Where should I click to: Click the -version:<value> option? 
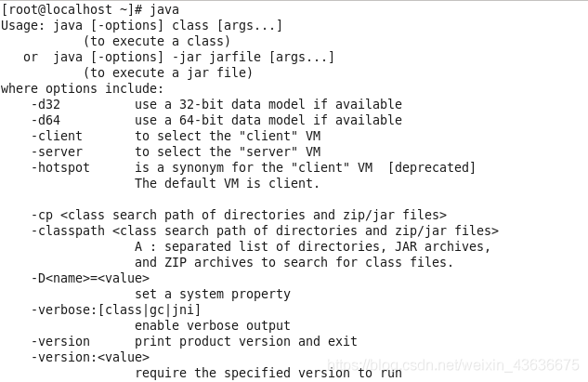coord(89,357)
